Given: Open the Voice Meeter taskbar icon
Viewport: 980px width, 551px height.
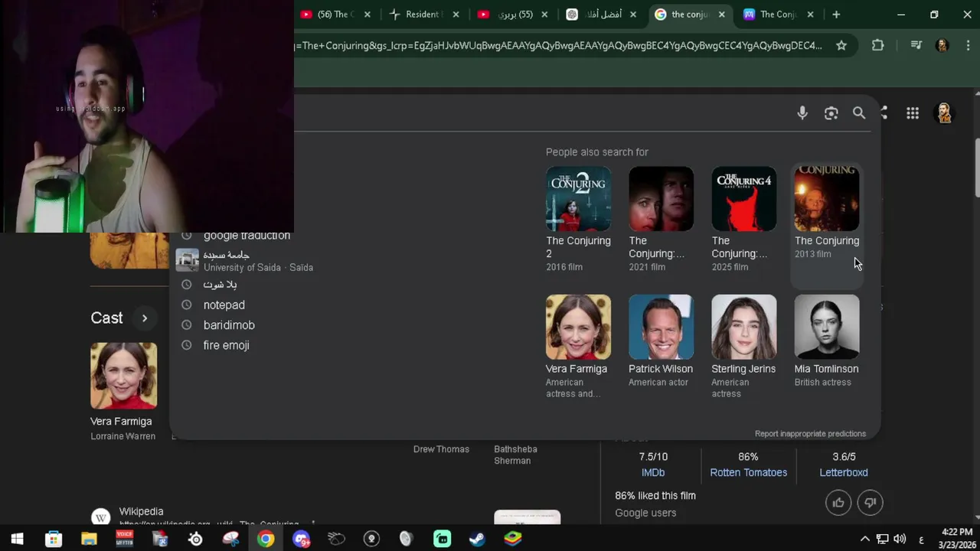Looking at the screenshot, I should tap(124, 539).
